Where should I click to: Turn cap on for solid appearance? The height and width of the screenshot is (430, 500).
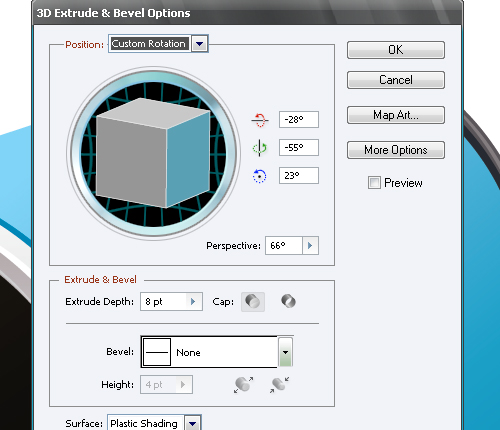click(253, 302)
